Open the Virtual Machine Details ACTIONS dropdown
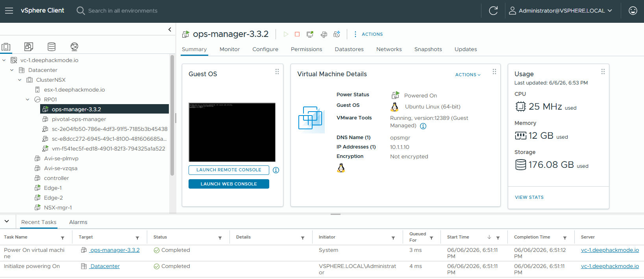 [x=468, y=75]
